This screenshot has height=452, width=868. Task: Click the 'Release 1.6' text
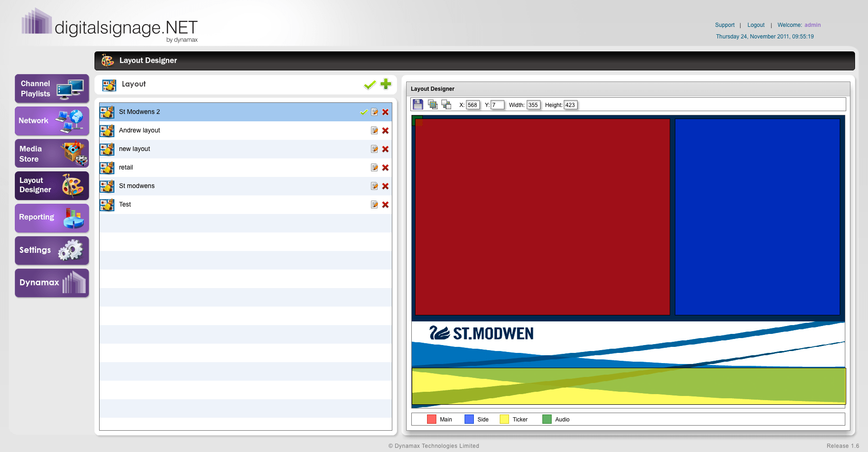(843, 446)
